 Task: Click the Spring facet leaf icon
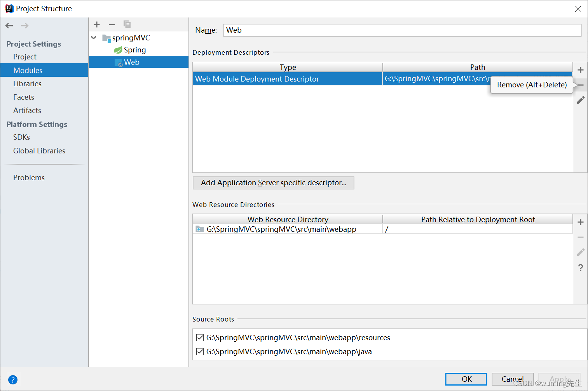pos(118,50)
